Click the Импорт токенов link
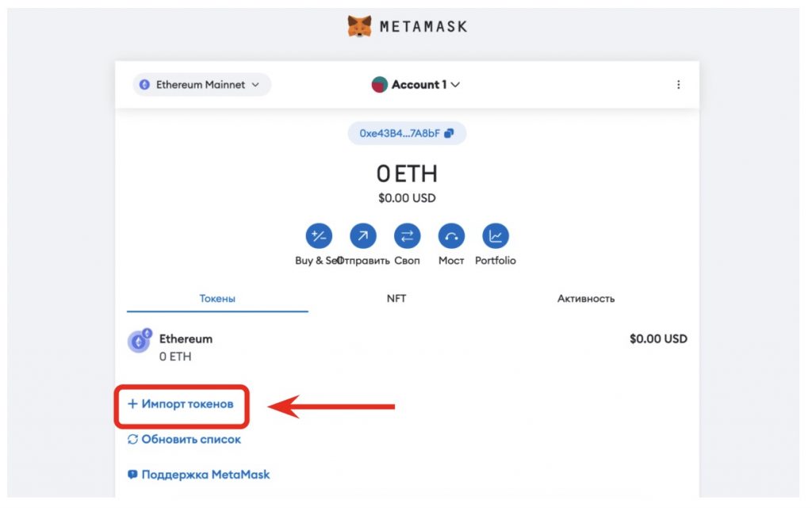 (181, 404)
